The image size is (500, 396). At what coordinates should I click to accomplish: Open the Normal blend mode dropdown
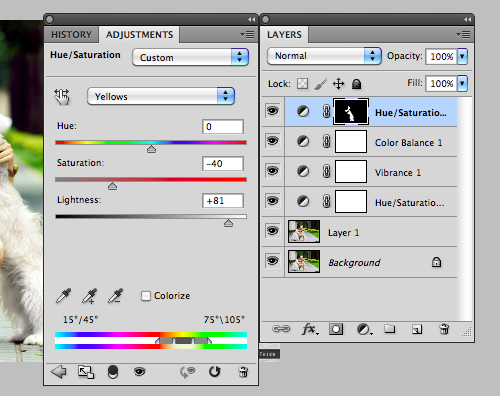[x=324, y=56]
